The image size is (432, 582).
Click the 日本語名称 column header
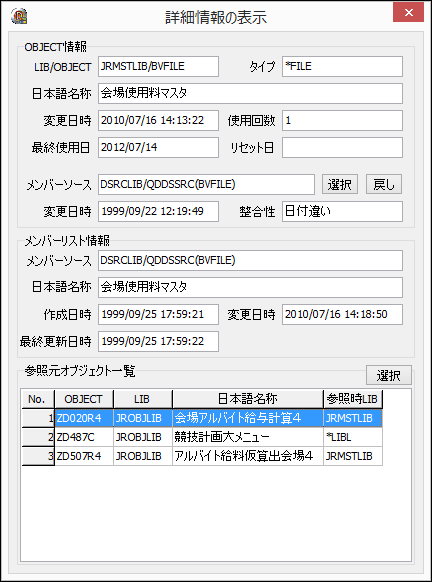click(248, 399)
